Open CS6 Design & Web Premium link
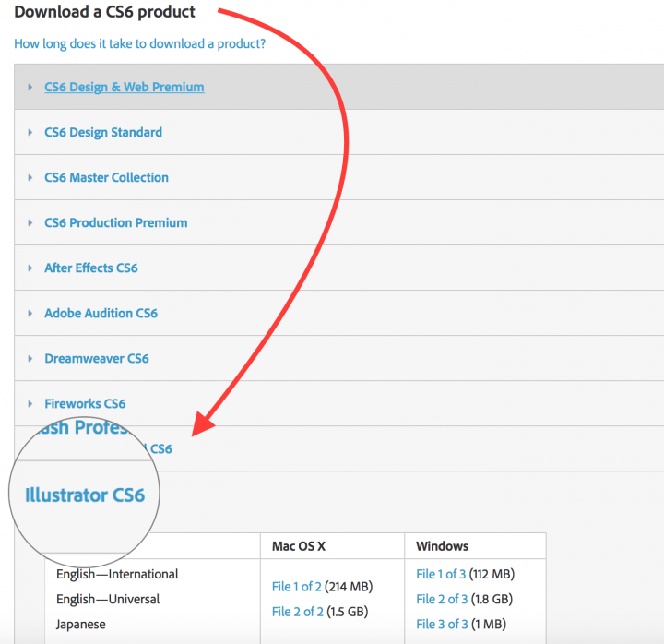The image size is (664, 644). pos(125,87)
